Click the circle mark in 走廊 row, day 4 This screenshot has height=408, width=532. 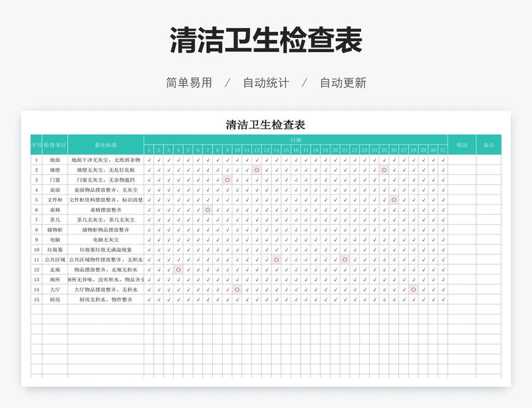178,270
